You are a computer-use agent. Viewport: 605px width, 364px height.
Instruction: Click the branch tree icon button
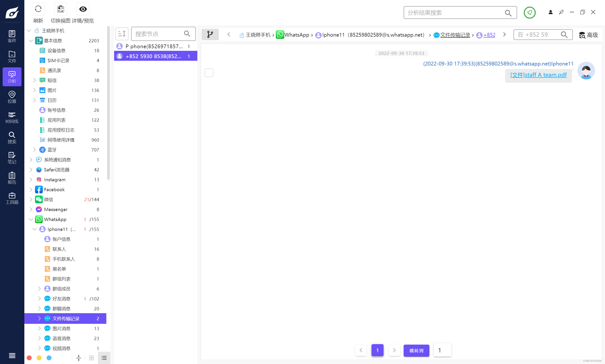pyautogui.click(x=210, y=35)
